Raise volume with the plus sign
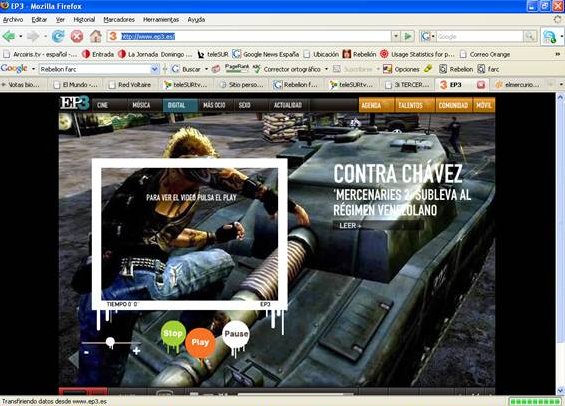This screenshot has height=406, width=565. 136,351
